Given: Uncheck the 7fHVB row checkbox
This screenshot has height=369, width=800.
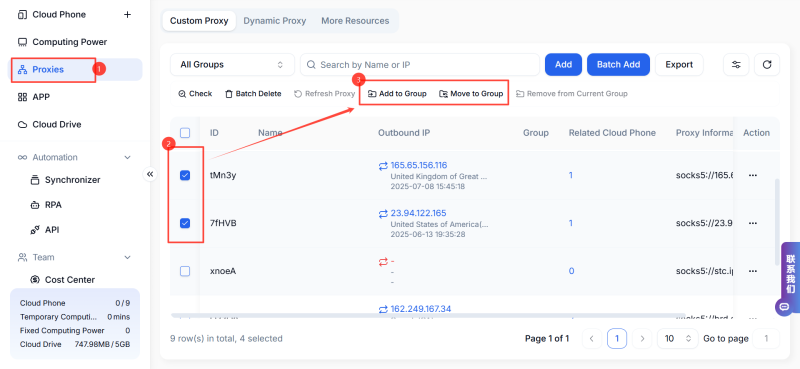Looking at the screenshot, I should tap(185, 223).
